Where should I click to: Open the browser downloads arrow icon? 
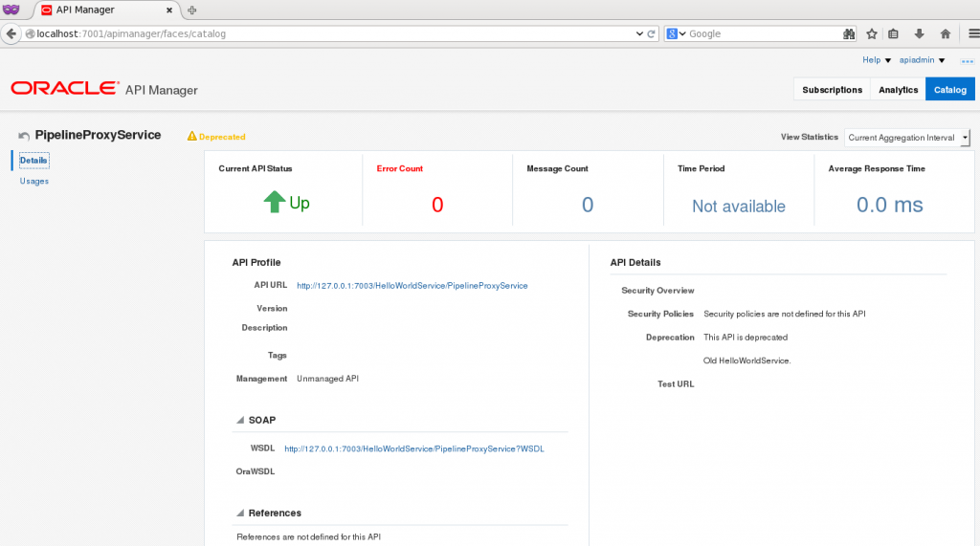pyautogui.click(x=920, y=33)
